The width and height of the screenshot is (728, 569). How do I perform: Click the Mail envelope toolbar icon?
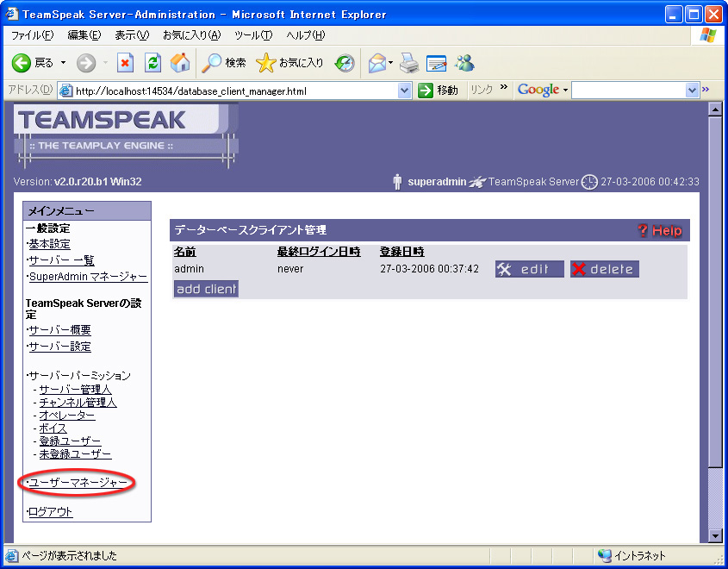tap(377, 63)
